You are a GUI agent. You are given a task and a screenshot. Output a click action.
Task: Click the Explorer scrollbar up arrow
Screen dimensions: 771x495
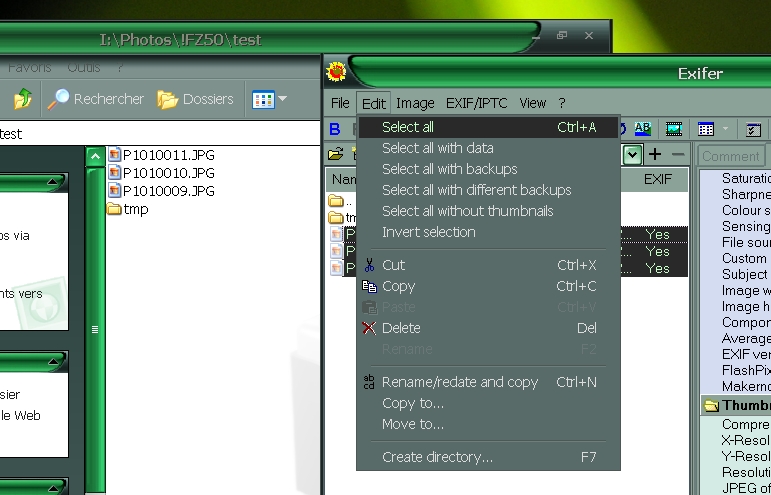[95, 156]
